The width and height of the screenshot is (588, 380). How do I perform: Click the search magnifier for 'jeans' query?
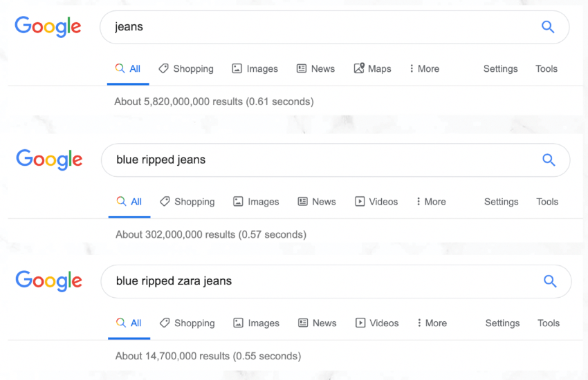548,27
